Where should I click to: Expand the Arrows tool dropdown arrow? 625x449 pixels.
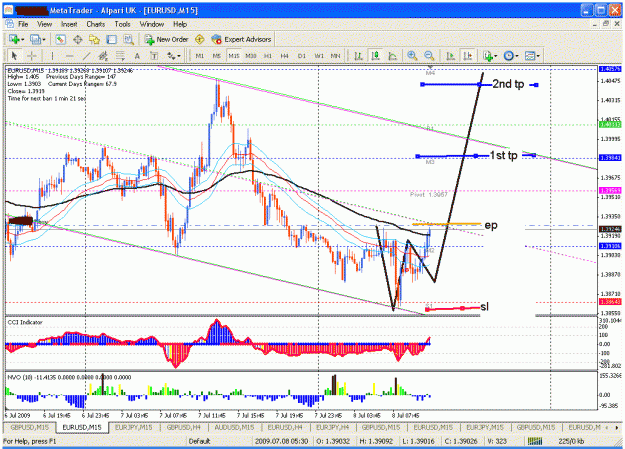click(x=179, y=56)
